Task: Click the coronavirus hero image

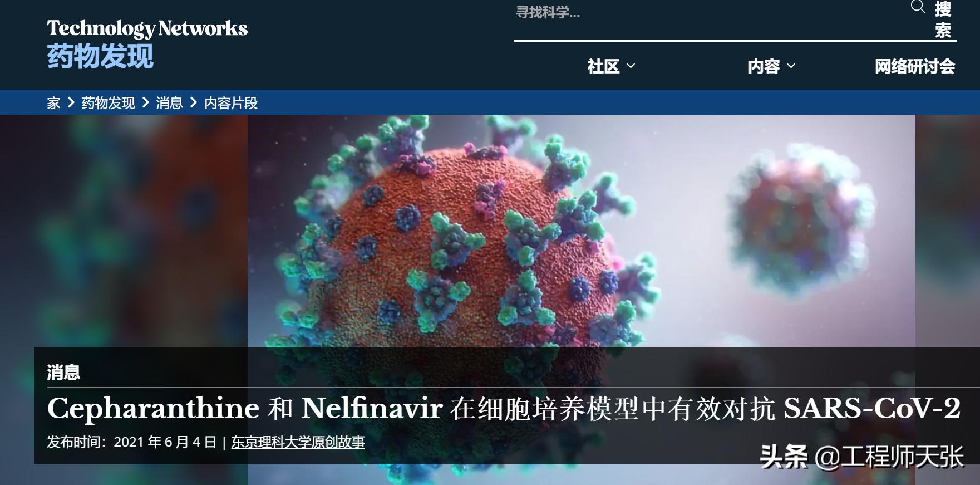Action: tap(581, 231)
